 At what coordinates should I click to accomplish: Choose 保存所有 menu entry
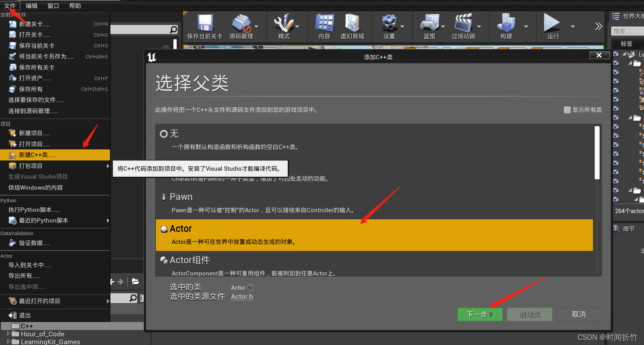tap(55, 89)
